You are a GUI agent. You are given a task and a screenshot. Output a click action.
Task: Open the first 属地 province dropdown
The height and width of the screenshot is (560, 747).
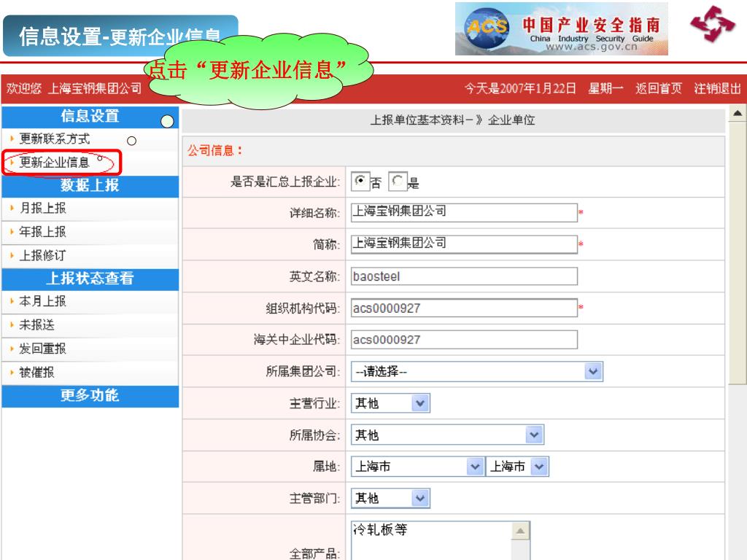tap(417, 467)
